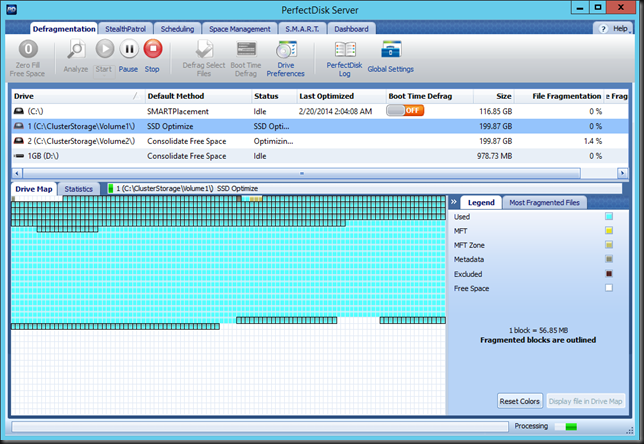Click the drive list right scroll arrow
Viewport: 644px width, 444px height.
[x=622, y=173]
